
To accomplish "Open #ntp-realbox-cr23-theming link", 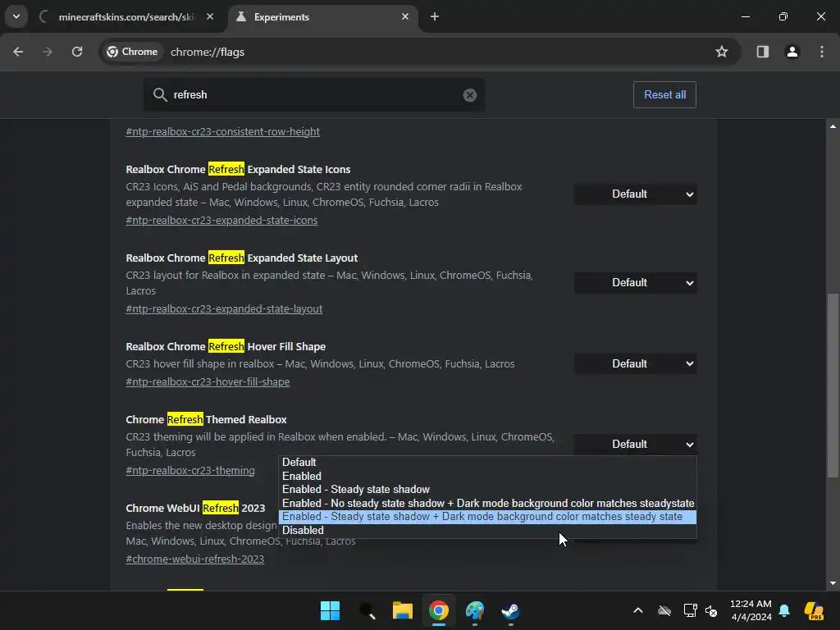I will tap(190, 471).
